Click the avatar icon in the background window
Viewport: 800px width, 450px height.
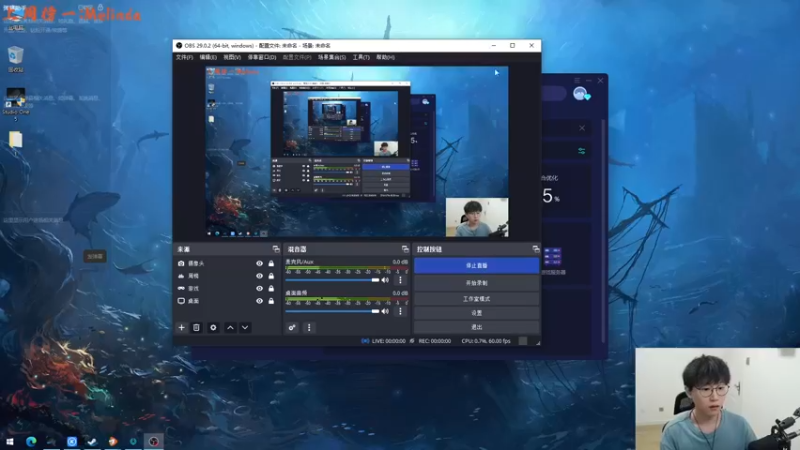coord(580,93)
